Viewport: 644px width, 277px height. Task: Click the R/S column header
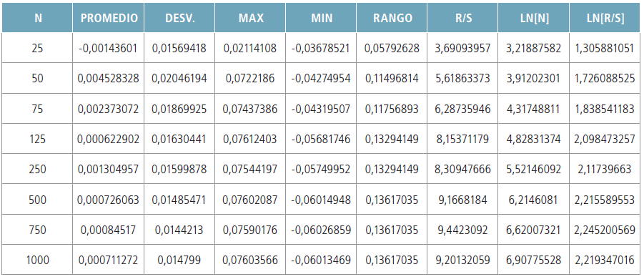(462, 18)
